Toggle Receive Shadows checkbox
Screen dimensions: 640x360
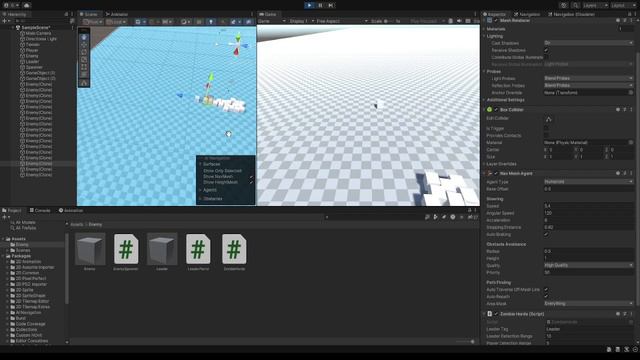[x=546, y=50]
